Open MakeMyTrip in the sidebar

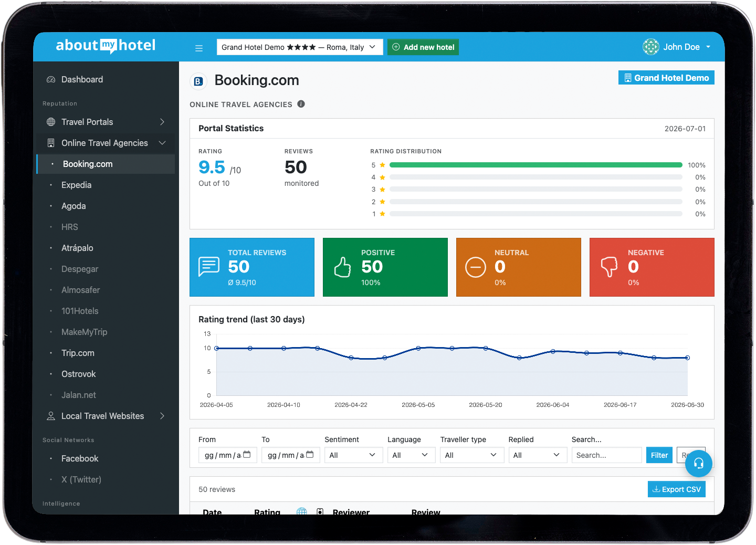(x=106, y=332)
